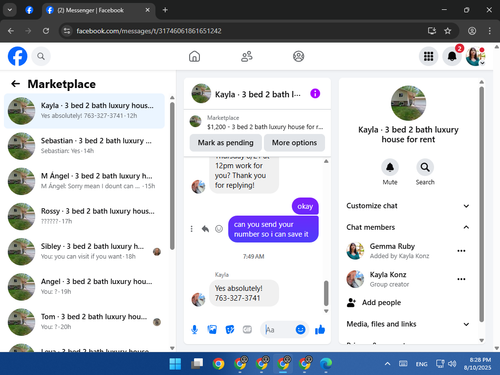Open Tom conversation in list
This screenshot has width=500, height=375.
click(84, 322)
